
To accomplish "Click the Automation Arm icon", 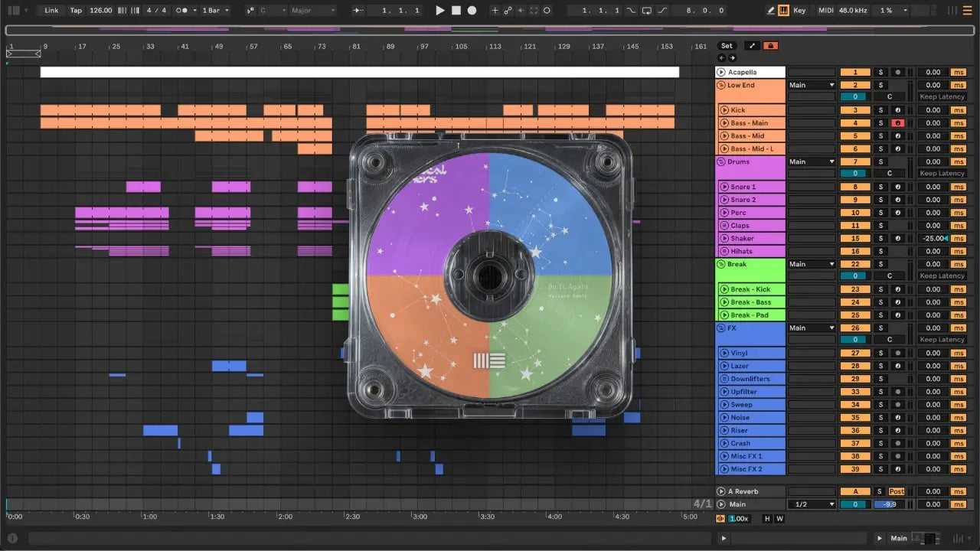I will 507,11.
